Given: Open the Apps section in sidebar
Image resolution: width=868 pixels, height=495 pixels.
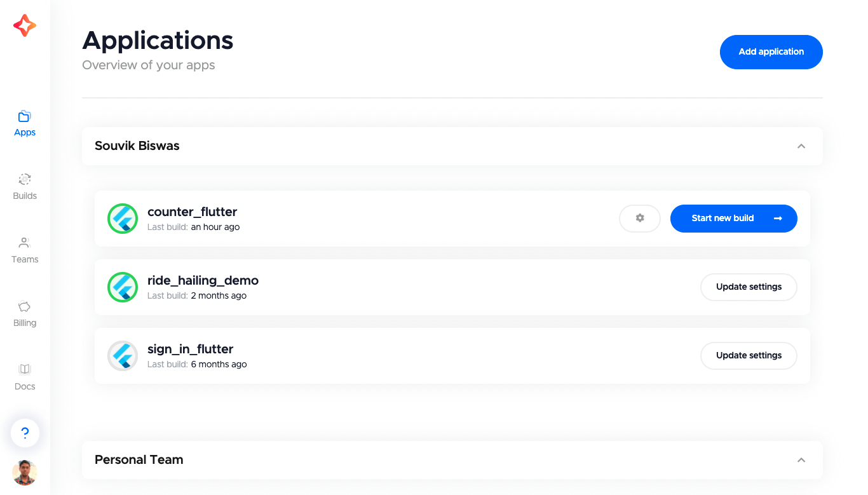Looking at the screenshot, I should [25, 123].
